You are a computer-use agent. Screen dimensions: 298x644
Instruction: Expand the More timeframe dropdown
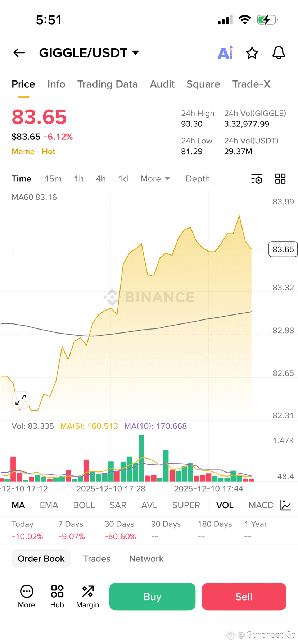click(155, 179)
